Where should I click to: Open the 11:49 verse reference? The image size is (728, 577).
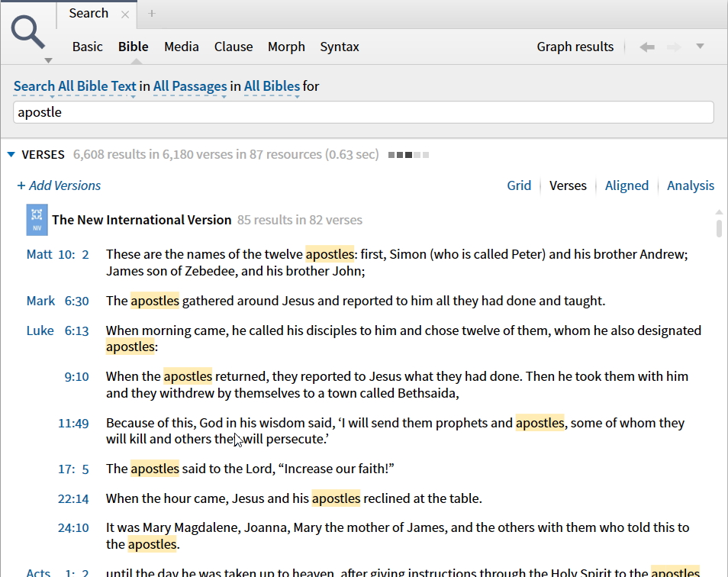pyautogui.click(x=73, y=424)
